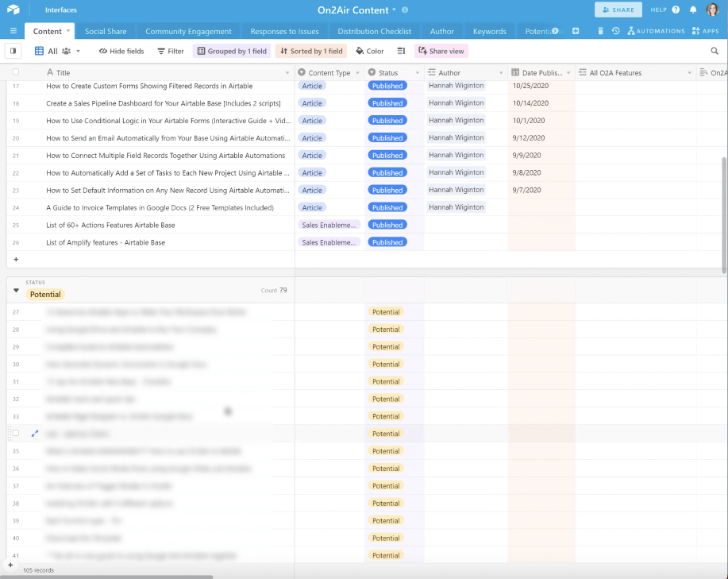
Task: Click the notifications bell
Action: pos(693,10)
